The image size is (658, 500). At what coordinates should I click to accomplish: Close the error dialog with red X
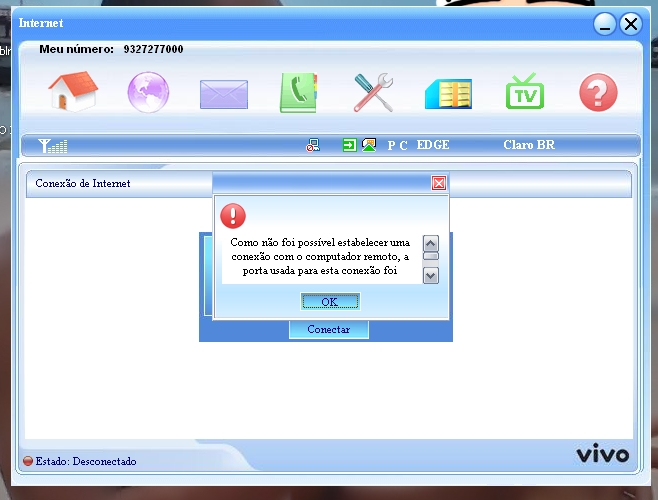pos(439,183)
